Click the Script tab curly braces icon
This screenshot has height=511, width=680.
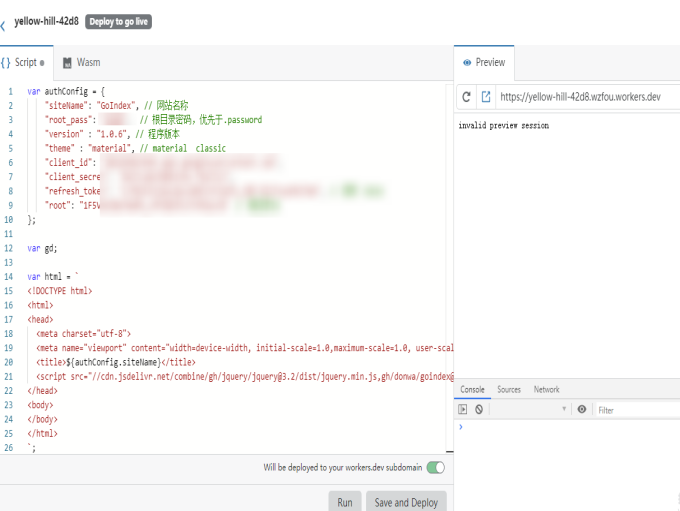(6, 63)
